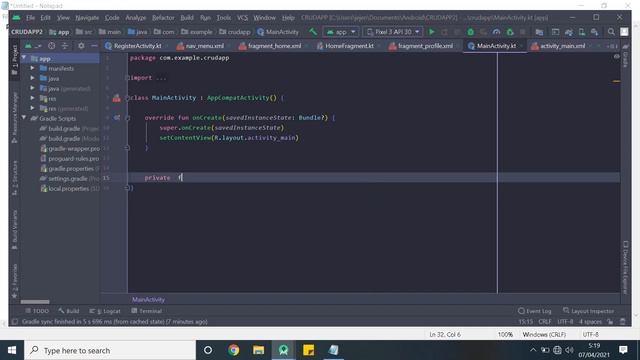Viewport: 640px width, 360px height.
Task: Click the Sync Project with Gradle Files icon
Action: [x=569, y=31]
